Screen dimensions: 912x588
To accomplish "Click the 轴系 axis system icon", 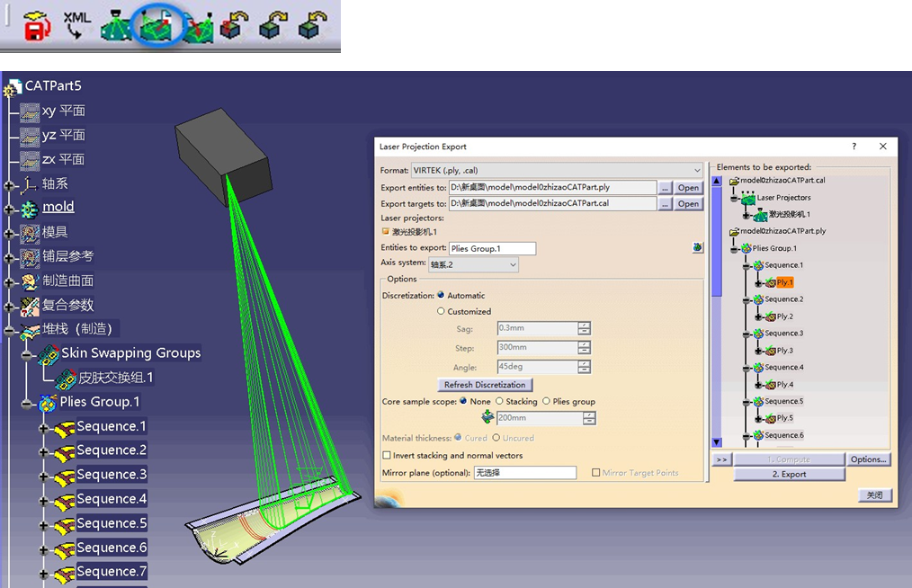I will (29, 185).
